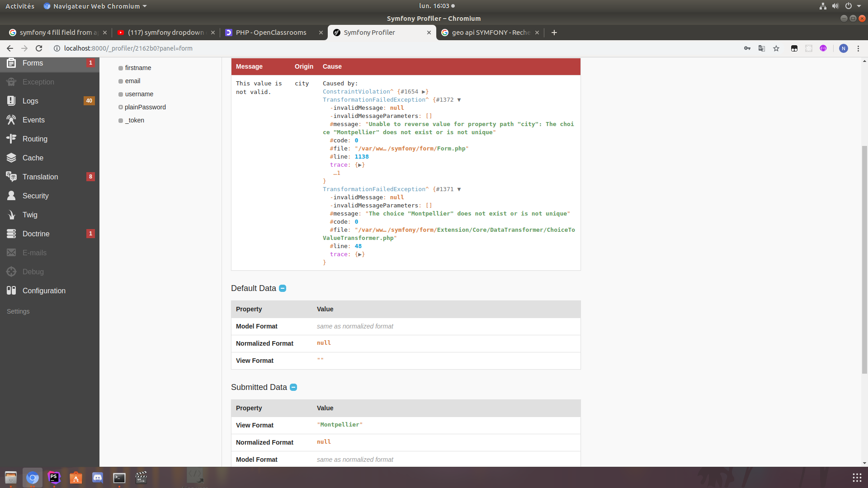Open the Routing panel
The width and height of the screenshot is (868, 488).
pos(35,139)
